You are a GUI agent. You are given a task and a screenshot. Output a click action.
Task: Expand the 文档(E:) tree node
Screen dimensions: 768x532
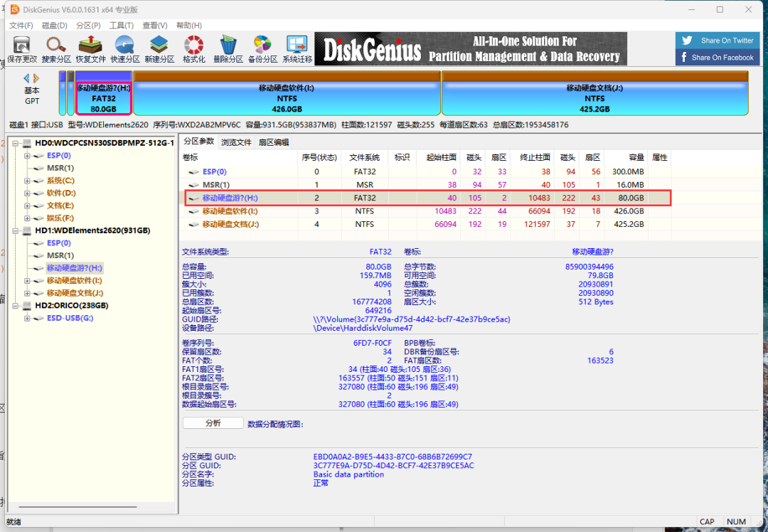[x=28, y=206]
